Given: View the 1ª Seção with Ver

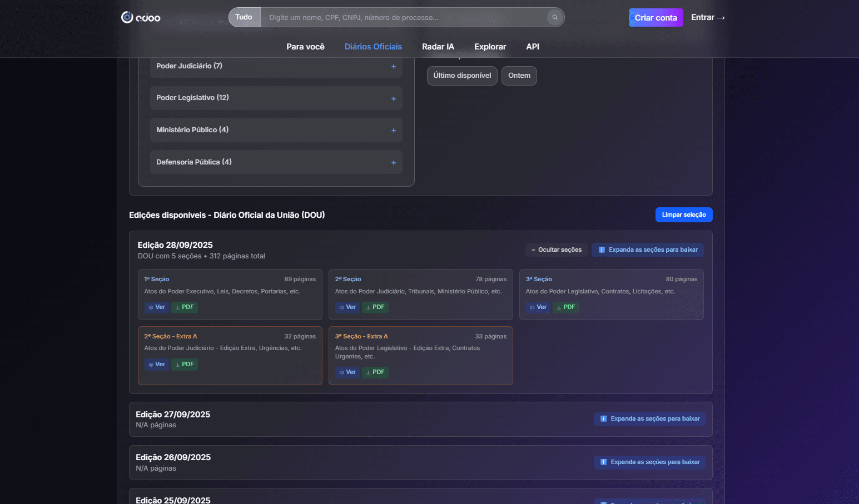Looking at the screenshot, I should 157,307.
